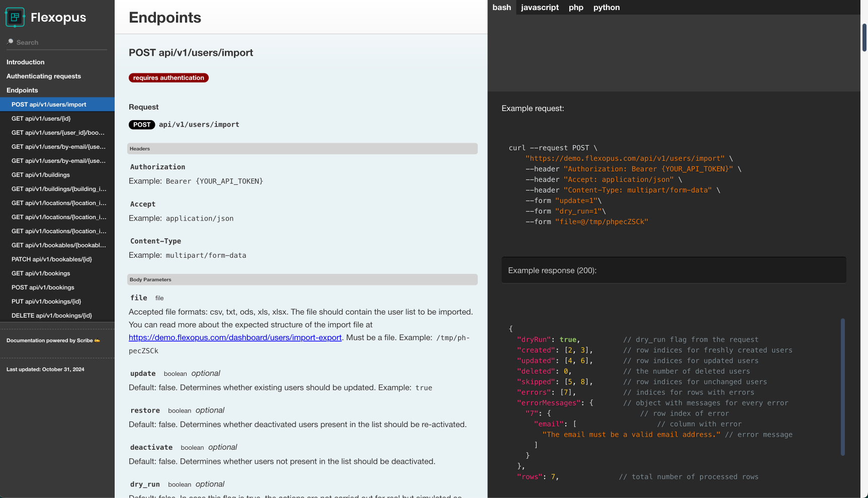
Task: Click Documentation powered by Scribe link
Action: (53, 341)
